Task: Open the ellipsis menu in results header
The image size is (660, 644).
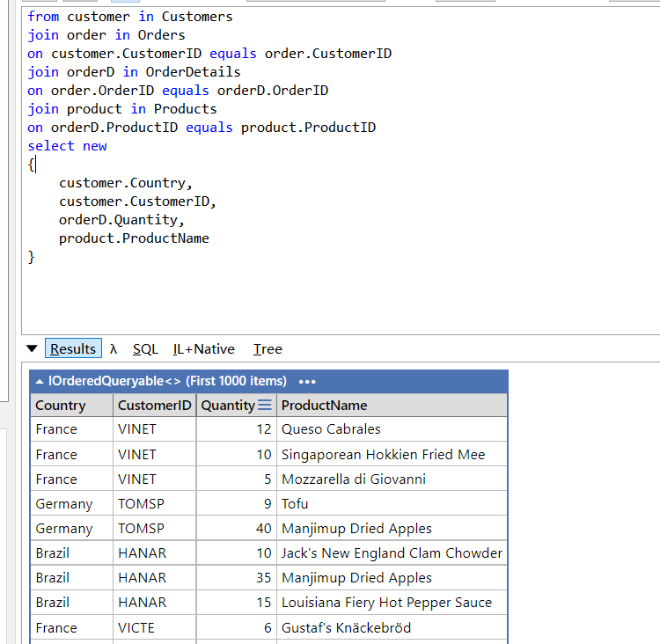Action: 307,382
